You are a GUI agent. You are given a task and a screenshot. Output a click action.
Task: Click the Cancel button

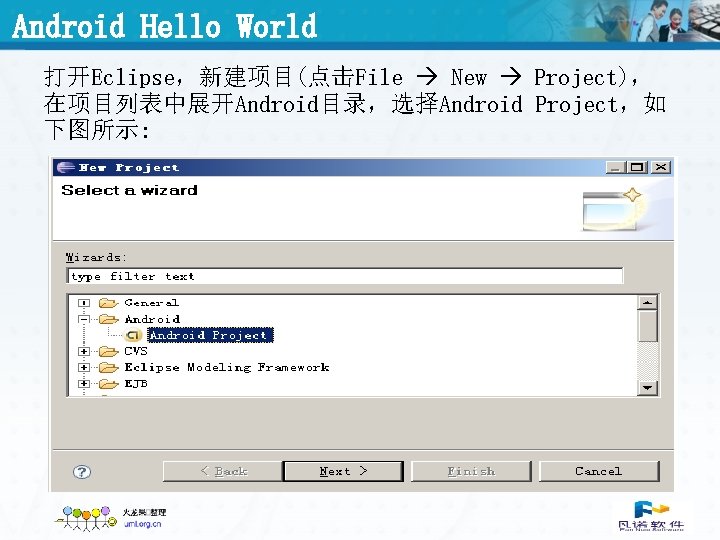[599, 471]
